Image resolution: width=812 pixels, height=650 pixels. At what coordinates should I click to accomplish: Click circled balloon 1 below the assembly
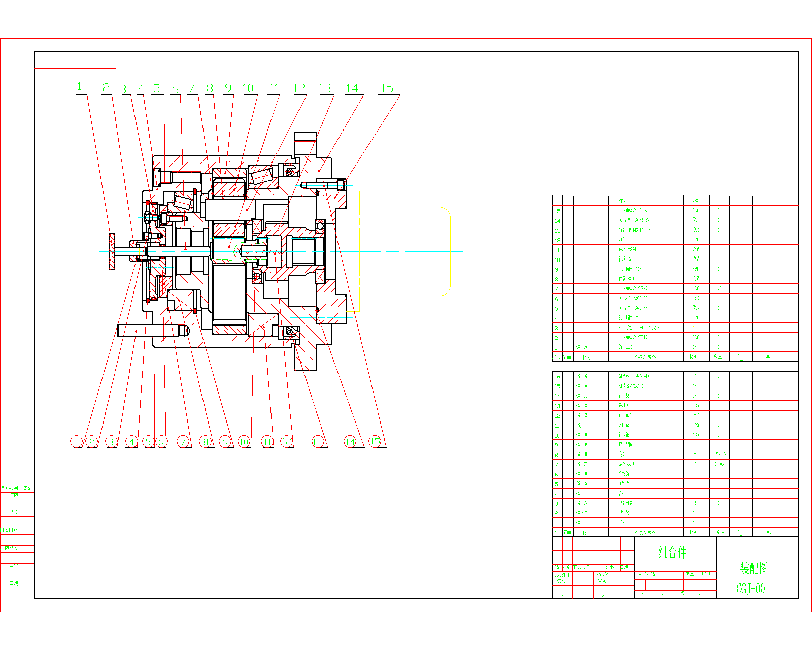(x=76, y=442)
